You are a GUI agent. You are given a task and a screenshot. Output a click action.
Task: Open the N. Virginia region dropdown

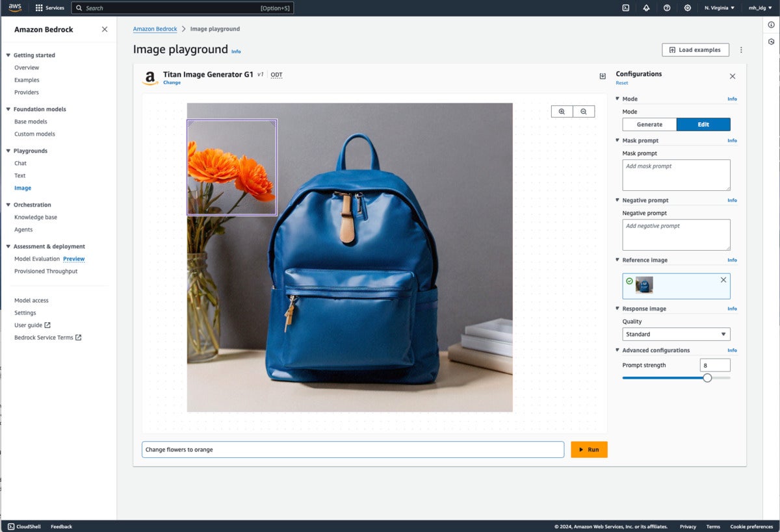pos(720,8)
